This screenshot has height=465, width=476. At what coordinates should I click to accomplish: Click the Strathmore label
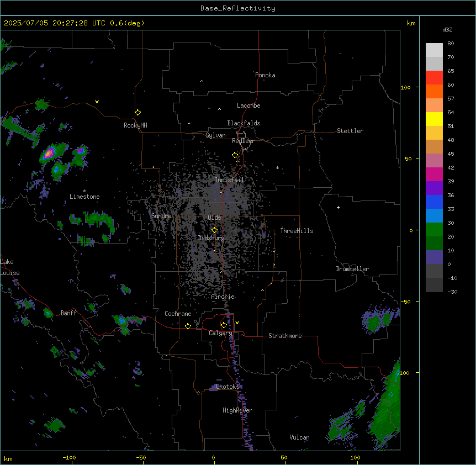click(x=285, y=336)
